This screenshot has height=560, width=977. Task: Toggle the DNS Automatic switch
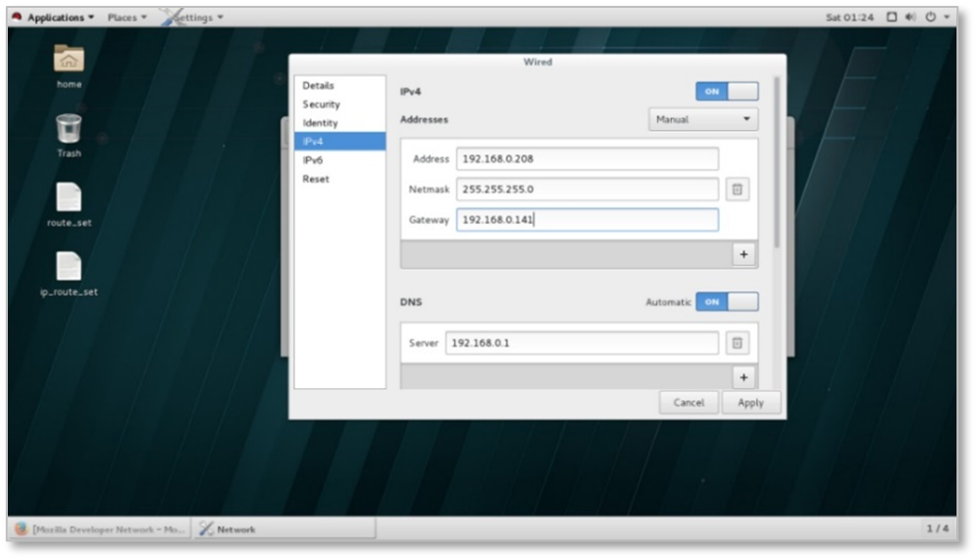click(727, 302)
